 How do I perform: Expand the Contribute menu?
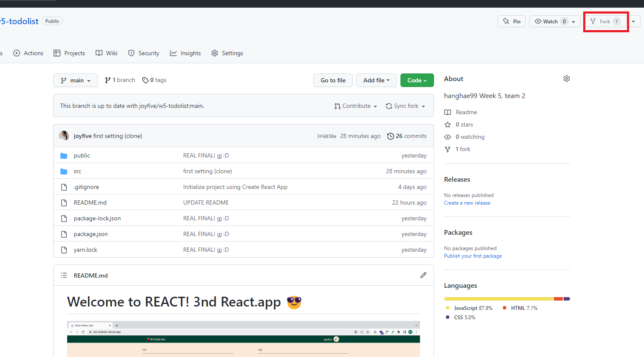(356, 106)
